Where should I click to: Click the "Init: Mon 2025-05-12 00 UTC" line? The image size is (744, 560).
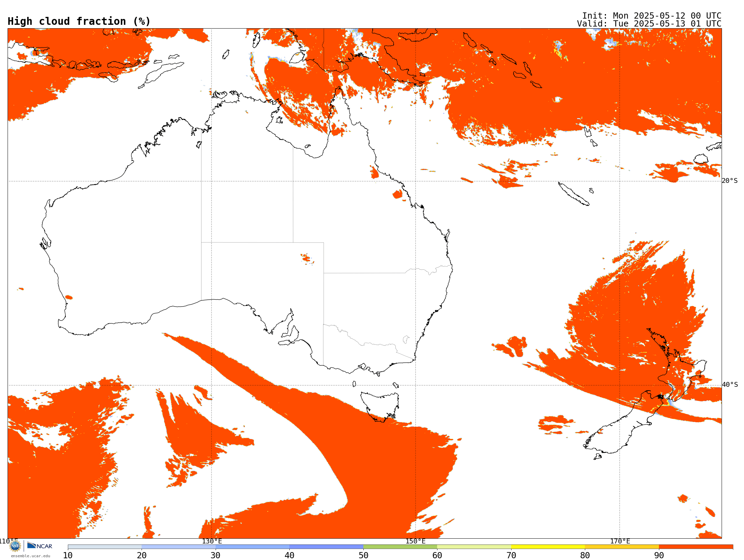652,16
